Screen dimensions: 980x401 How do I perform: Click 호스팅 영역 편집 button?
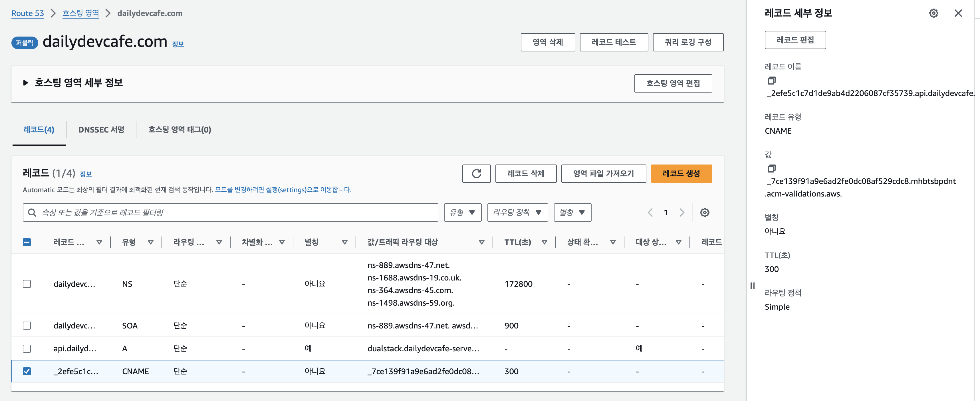pyautogui.click(x=673, y=83)
